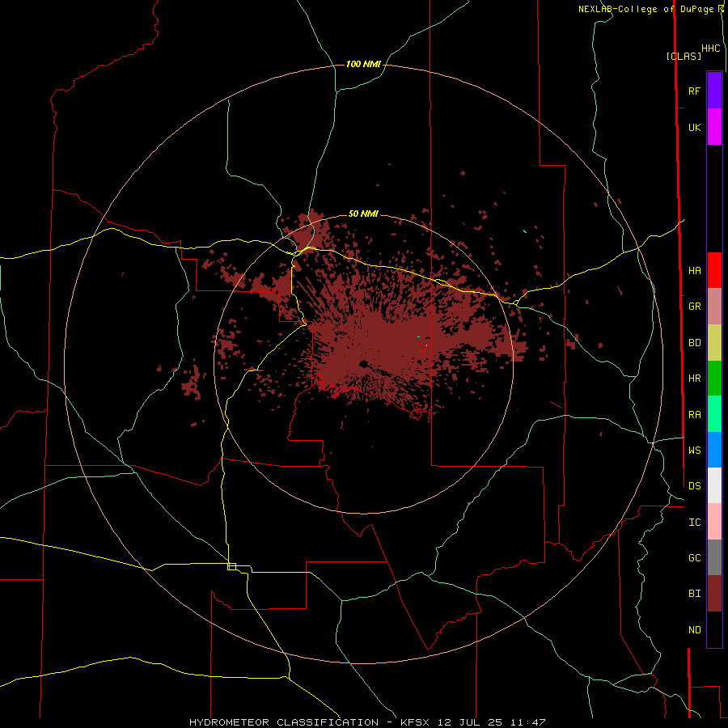Click the GR legend label

(x=694, y=307)
